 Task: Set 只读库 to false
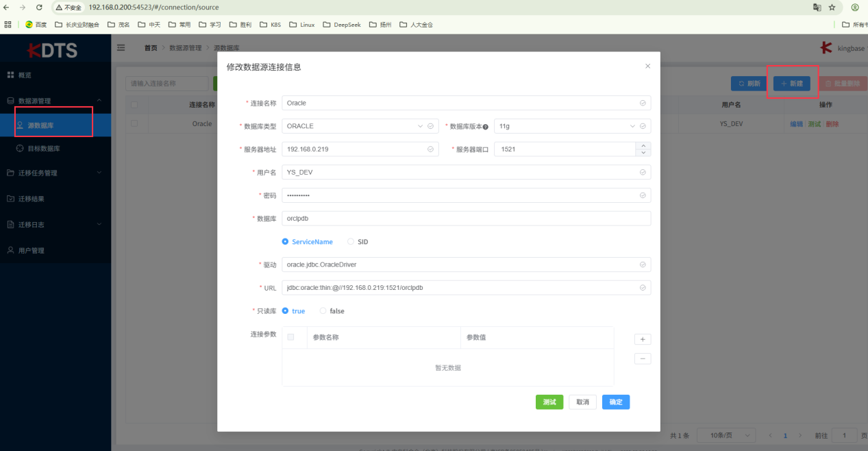click(x=332, y=311)
